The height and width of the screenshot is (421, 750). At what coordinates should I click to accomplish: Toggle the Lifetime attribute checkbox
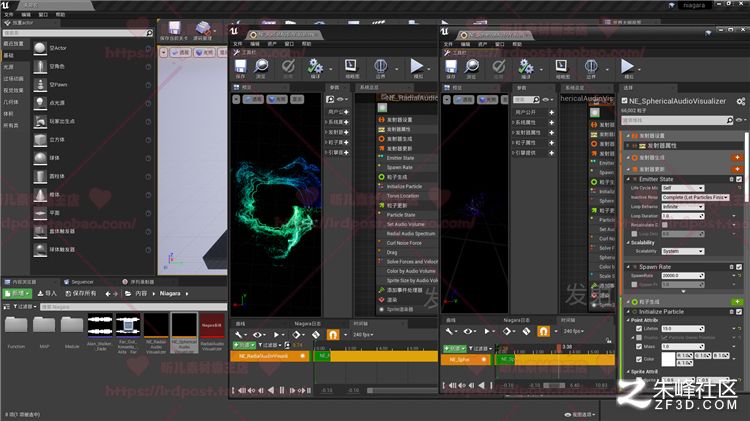639,329
